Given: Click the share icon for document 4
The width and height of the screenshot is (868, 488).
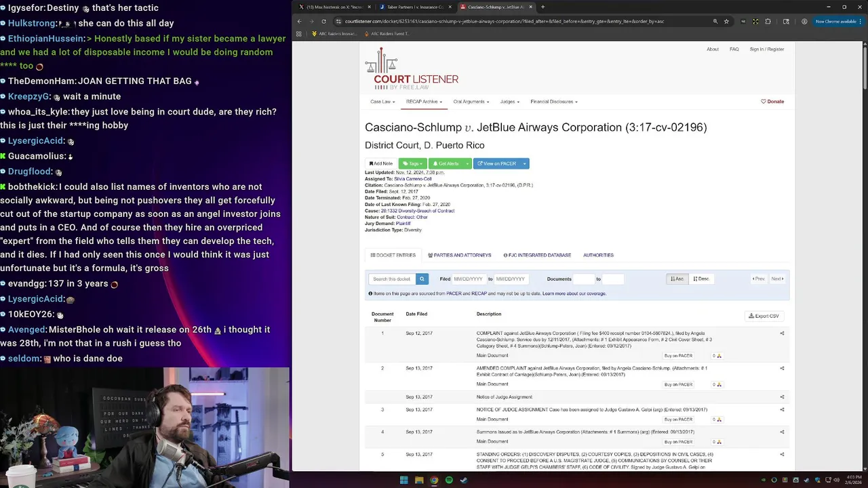Looking at the screenshot, I should [782, 432].
